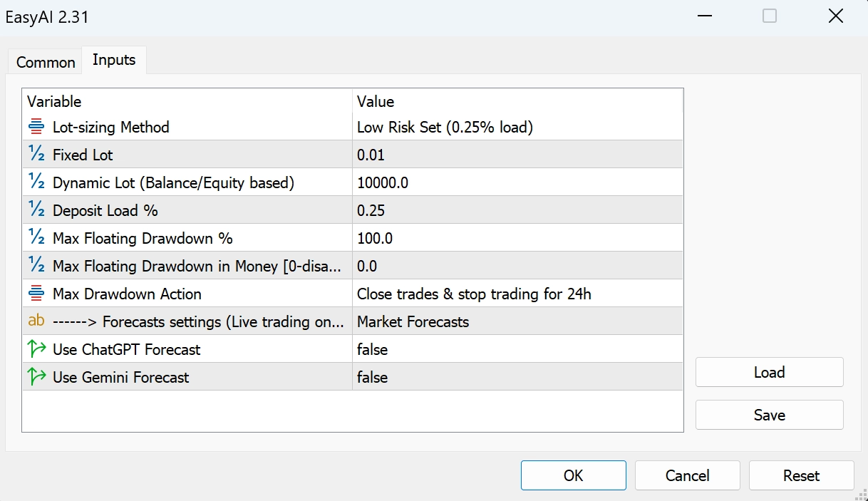868x501 pixels.
Task: Click the Dynamic Lot row icon
Action: [36, 182]
